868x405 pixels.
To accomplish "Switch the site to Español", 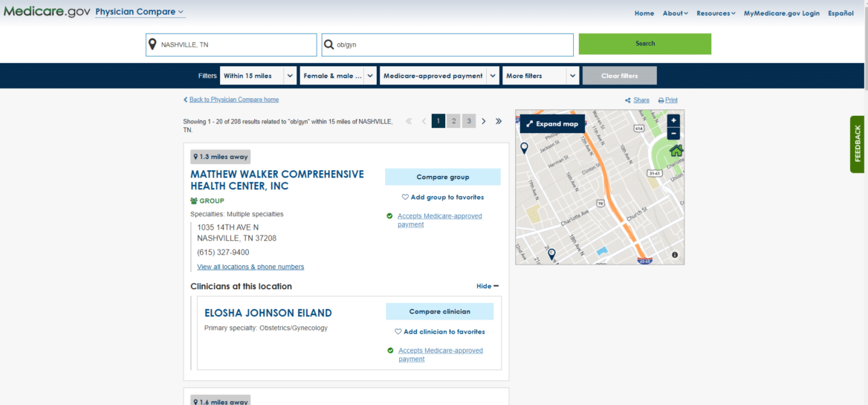I will pyautogui.click(x=841, y=13).
